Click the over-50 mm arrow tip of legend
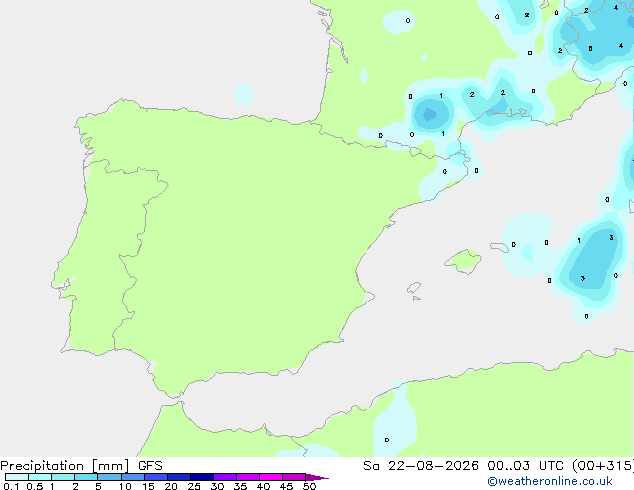 click(317, 478)
